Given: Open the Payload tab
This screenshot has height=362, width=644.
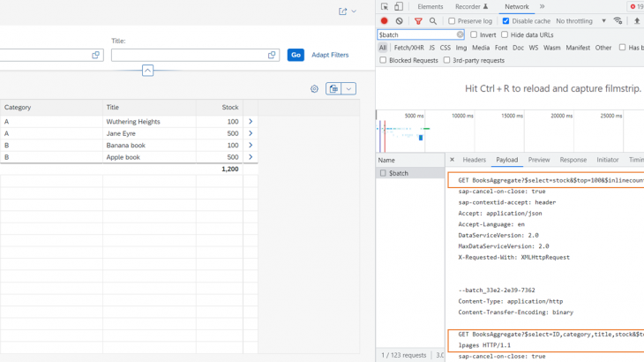Looking at the screenshot, I should tap(507, 160).
